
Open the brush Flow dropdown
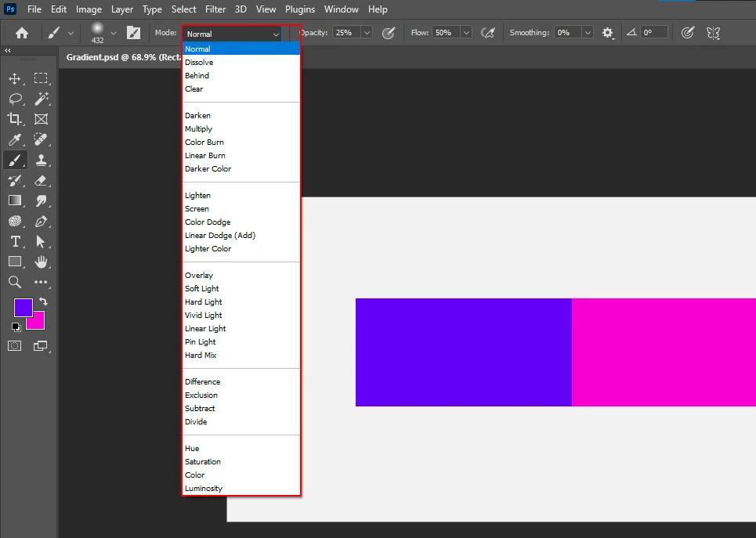(x=466, y=32)
